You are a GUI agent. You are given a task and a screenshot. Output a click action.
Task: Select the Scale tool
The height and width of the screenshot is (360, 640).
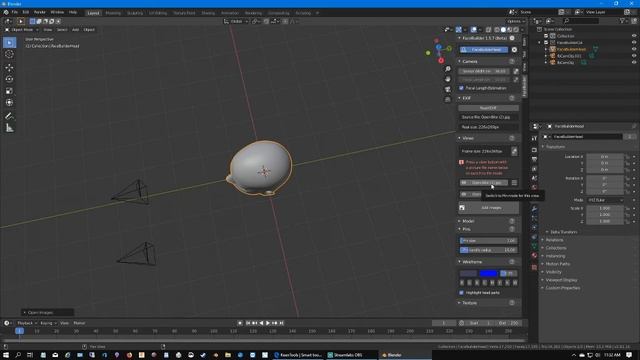tap(9, 91)
